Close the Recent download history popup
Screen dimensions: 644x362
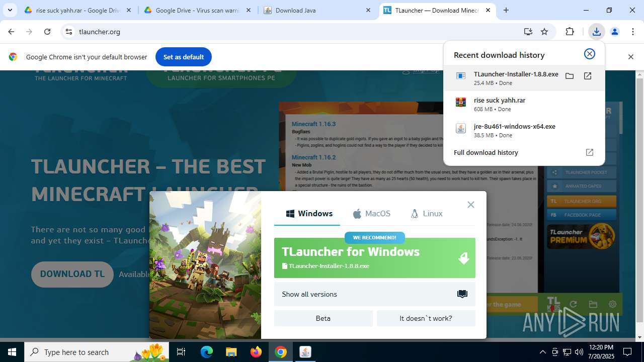[589, 54]
